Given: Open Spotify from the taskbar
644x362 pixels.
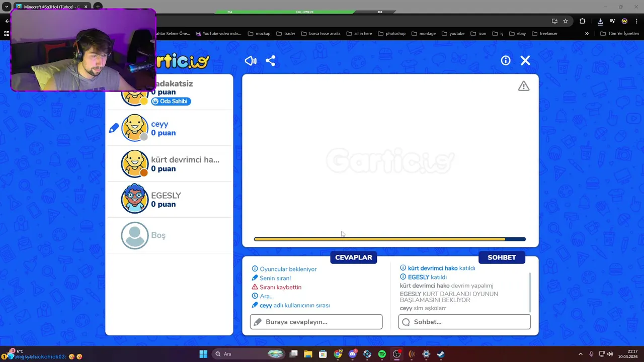Looking at the screenshot, I should click(382, 354).
